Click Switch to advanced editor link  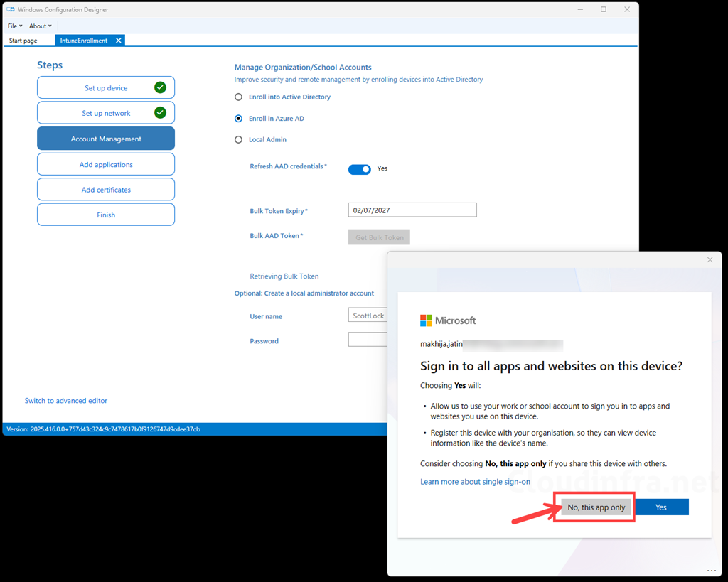pos(66,401)
